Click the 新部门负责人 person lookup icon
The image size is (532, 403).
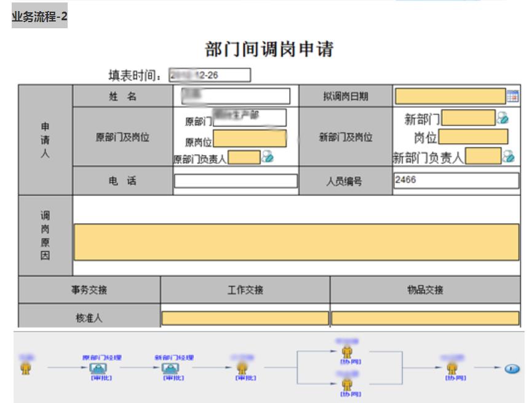click(x=508, y=157)
